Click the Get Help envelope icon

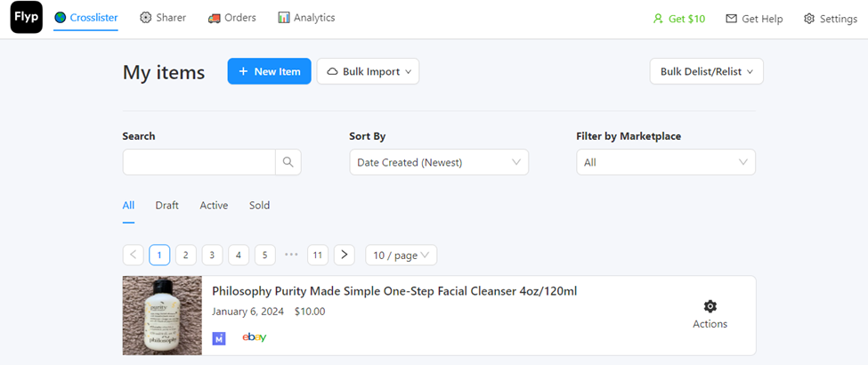[x=731, y=19]
